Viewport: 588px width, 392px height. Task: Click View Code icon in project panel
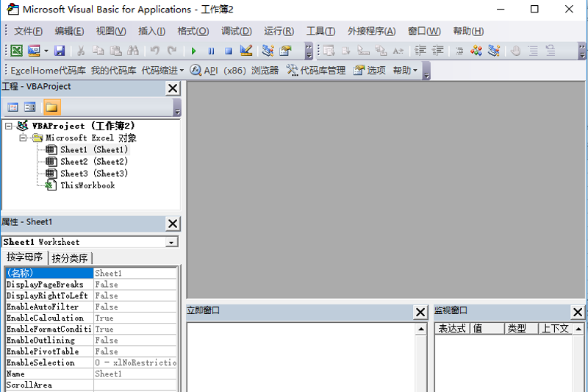click(x=13, y=107)
